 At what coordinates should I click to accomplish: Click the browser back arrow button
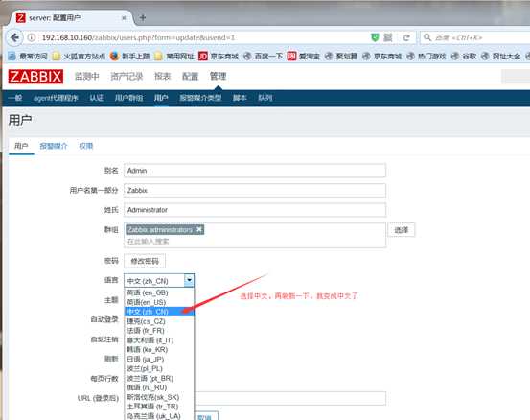pyautogui.click(x=14, y=37)
